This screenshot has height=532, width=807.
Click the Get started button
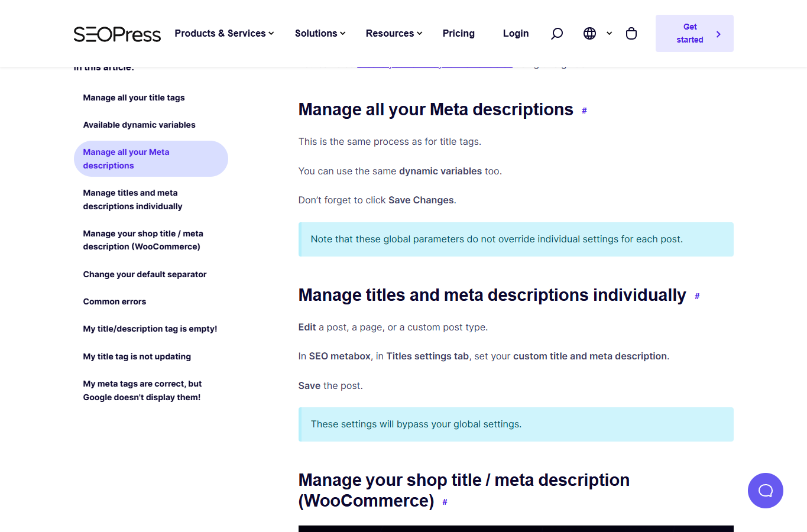[694, 33]
